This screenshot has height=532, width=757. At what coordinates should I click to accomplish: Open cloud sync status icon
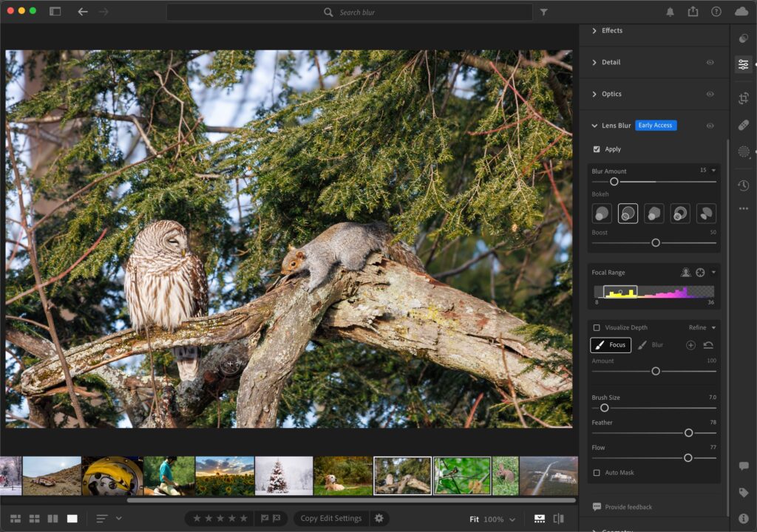(741, 12)
